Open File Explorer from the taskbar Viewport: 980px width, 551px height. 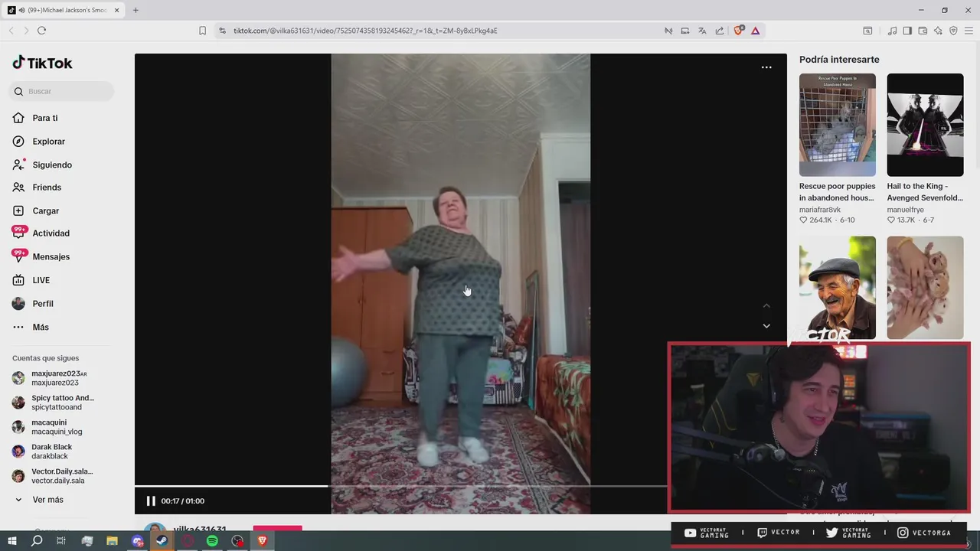click(x=112, y=541)
